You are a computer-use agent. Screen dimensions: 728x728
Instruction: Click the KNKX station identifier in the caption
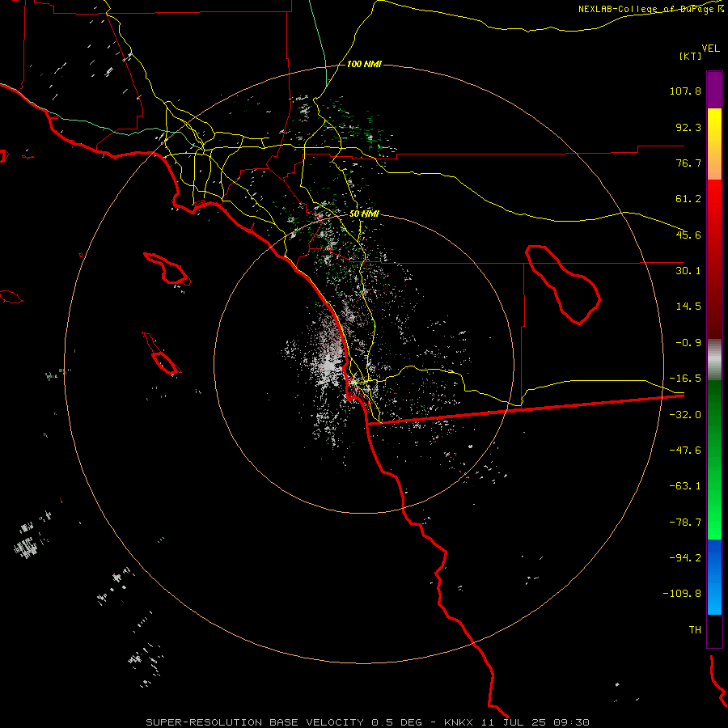click(x=459, y=722)
